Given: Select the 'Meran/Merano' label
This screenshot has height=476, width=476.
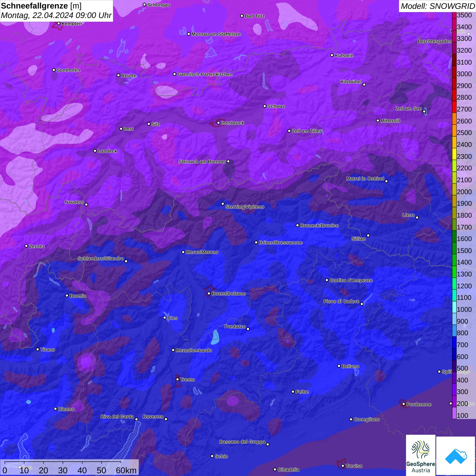Looking at the screenshot, I should pos(202,252).
